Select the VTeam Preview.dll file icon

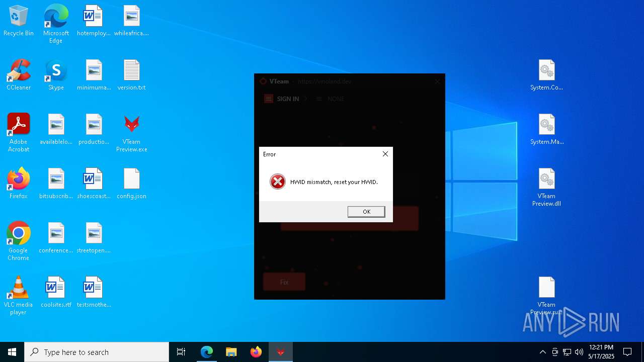point(546,187)
